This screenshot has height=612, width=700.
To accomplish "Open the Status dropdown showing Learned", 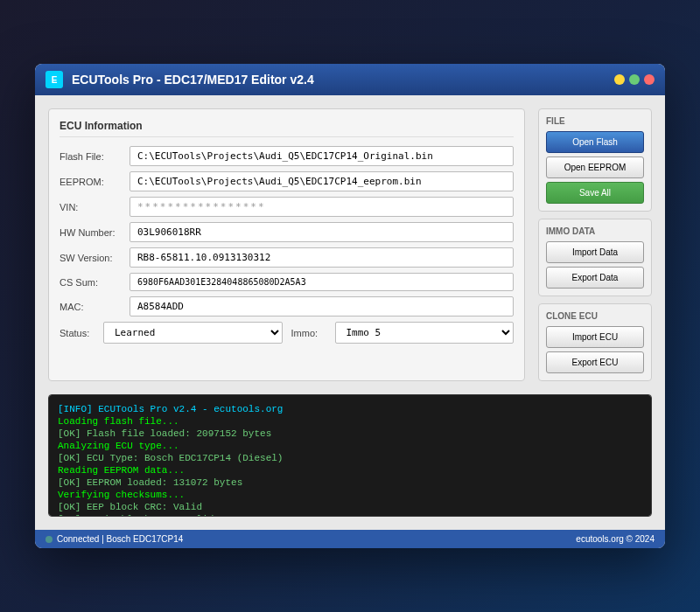I will click(192, 333).
